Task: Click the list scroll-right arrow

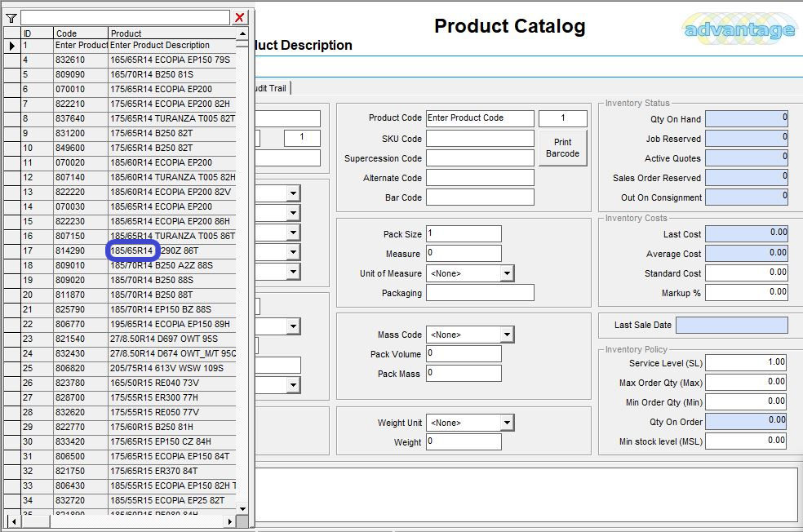Action: pos(229,521)
